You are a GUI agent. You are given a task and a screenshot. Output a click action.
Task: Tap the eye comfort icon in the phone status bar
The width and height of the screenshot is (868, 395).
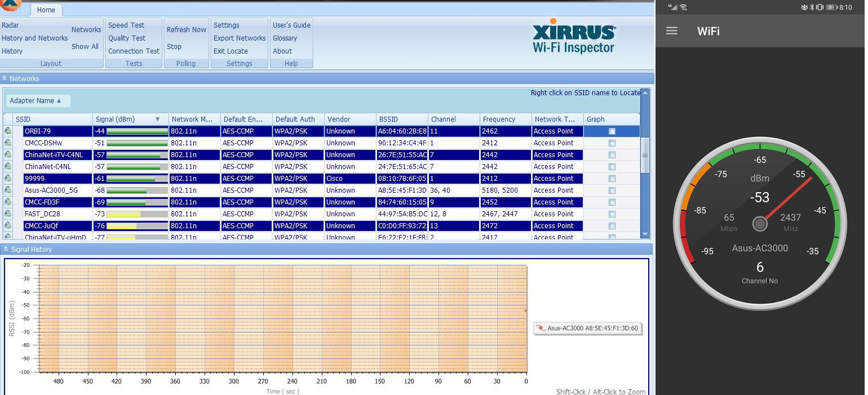804,7
